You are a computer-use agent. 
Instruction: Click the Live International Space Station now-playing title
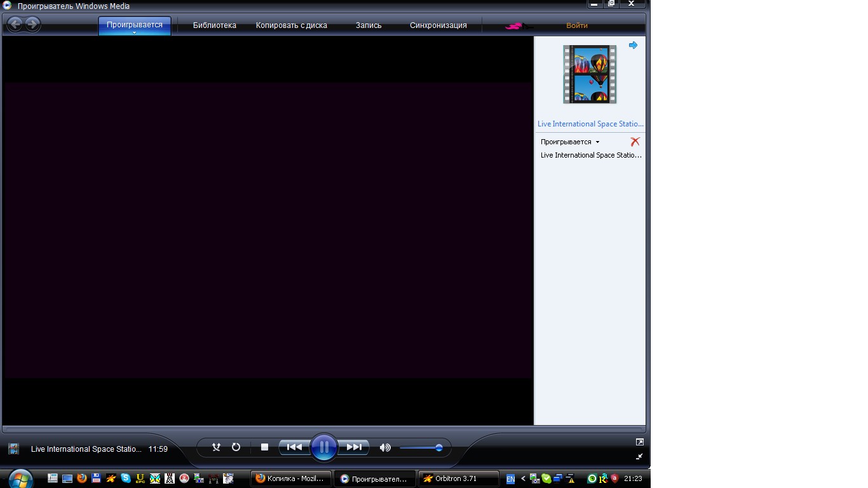pyautogui.click(x=86, y=449)
